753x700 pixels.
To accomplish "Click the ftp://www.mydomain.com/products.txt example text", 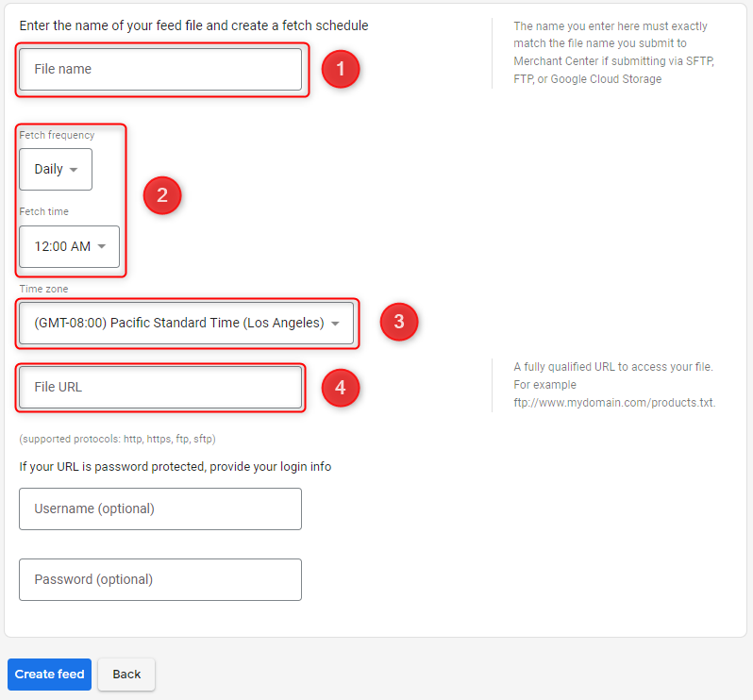I will 614,402.
